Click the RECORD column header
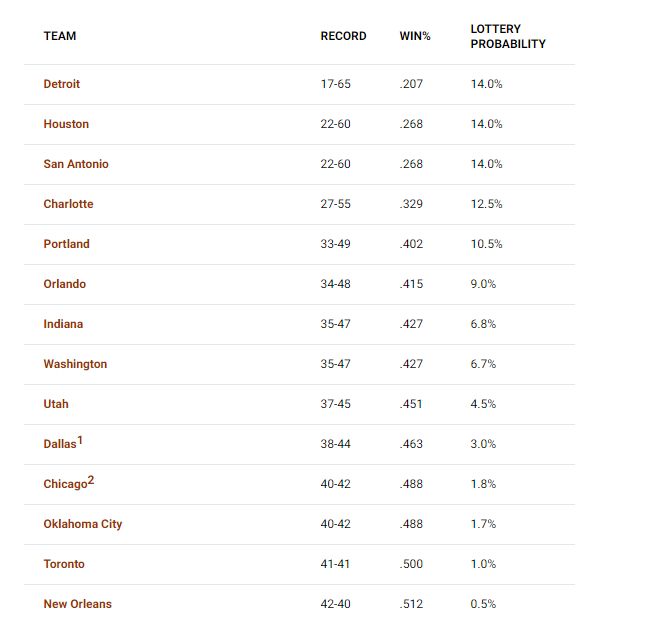Screen dimensions: 645x620 (343, 36)
